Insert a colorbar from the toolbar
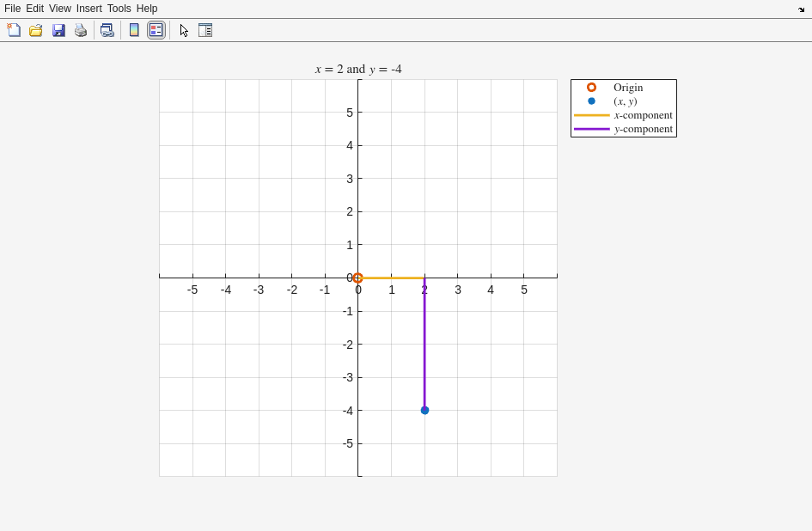The width and height of the screenshot is (812, 531). [x=134, y=30]
